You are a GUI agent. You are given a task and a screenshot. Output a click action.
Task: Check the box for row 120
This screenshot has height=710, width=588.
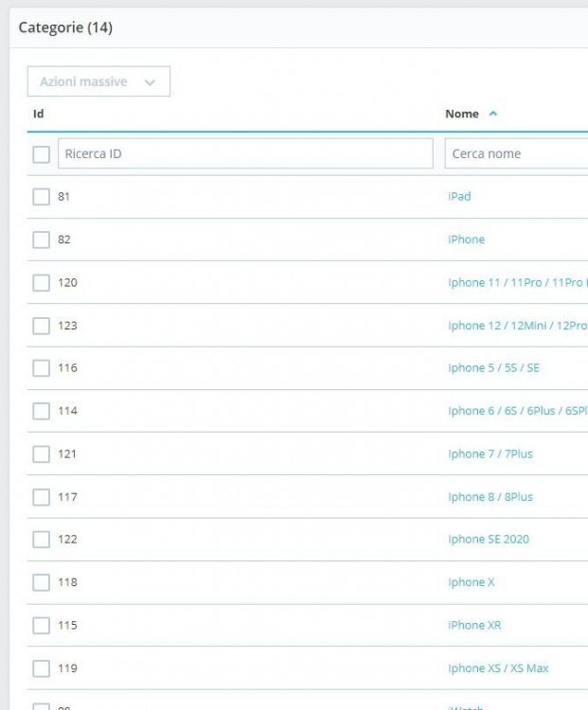pyautogui.click(x=42, y=283)
